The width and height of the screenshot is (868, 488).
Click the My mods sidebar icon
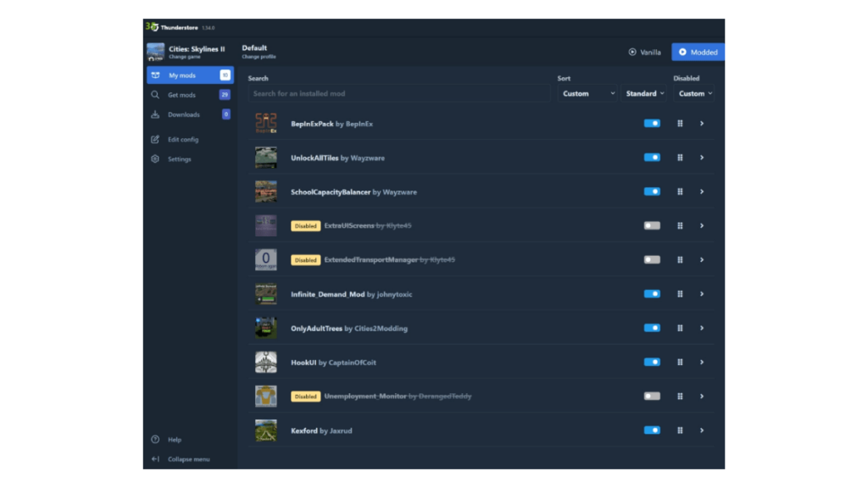(x=156, y=75)
